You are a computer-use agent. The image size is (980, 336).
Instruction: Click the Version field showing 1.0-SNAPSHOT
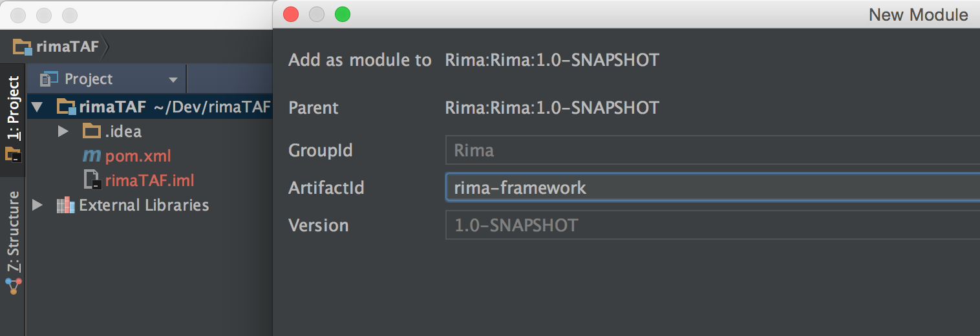(x=711, y=226)
